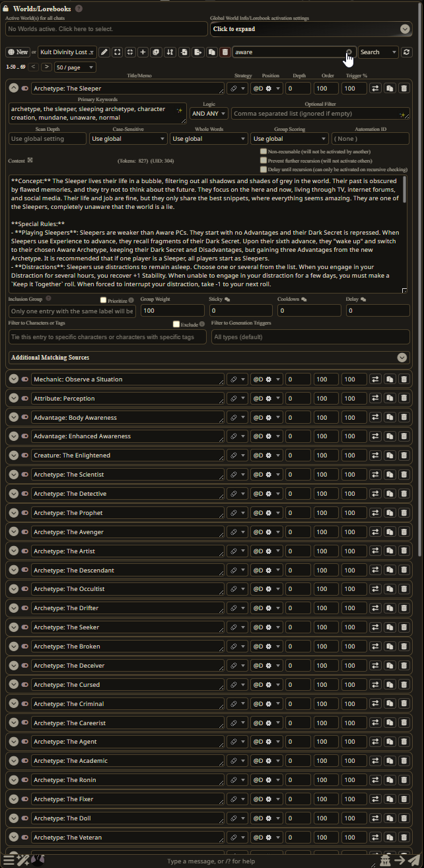The height and width of the screenshot is (868, 424).
Task: Clear the 'aware' search text
Action: point(349,52)
